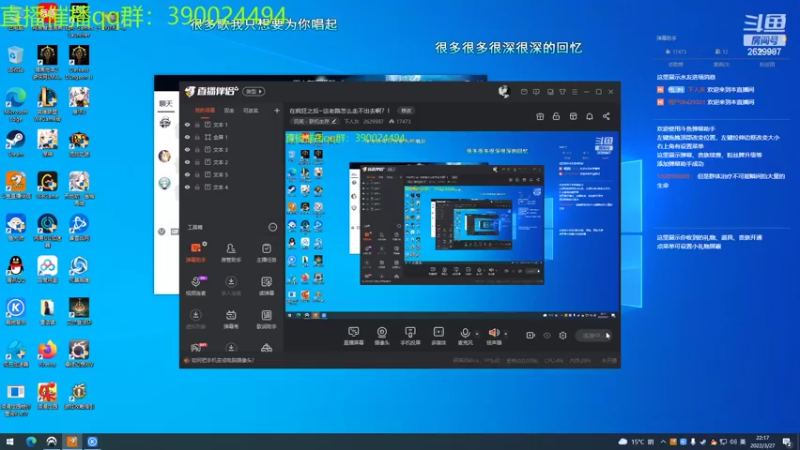Screen dimensions: 800x450
Task: Open streaming settings gear icon
Action: (563, 335)
